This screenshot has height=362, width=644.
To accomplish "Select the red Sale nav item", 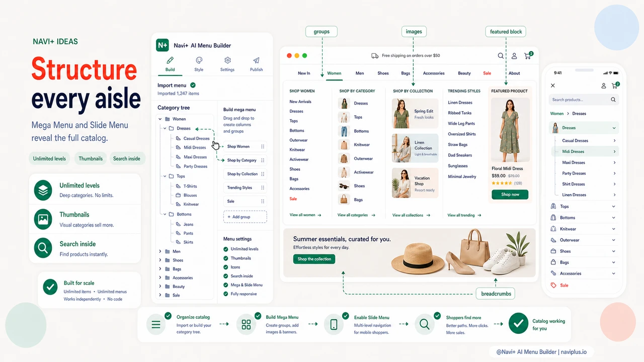I will pyautogui.click(x=487, y=73).
